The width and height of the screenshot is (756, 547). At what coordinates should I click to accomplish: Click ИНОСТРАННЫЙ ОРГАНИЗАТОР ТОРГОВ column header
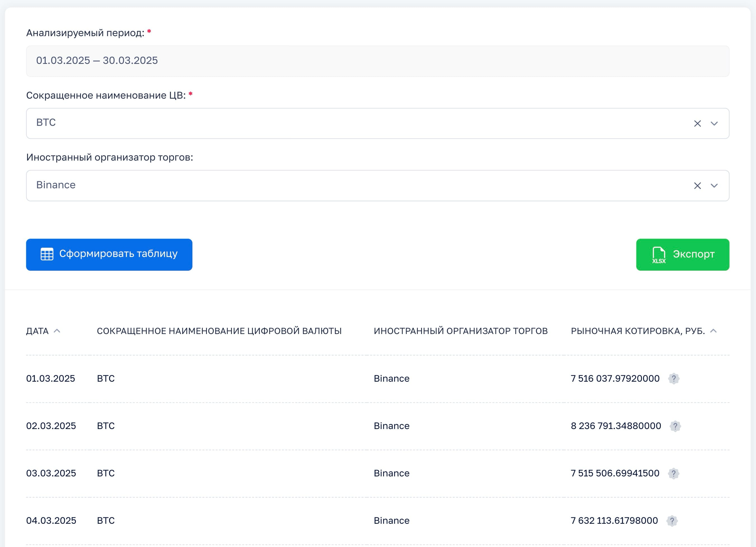coord(460,331)
